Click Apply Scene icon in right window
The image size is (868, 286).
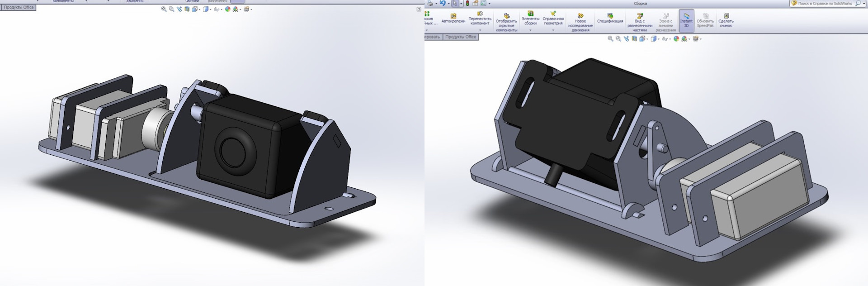click(x=684, y=39)
